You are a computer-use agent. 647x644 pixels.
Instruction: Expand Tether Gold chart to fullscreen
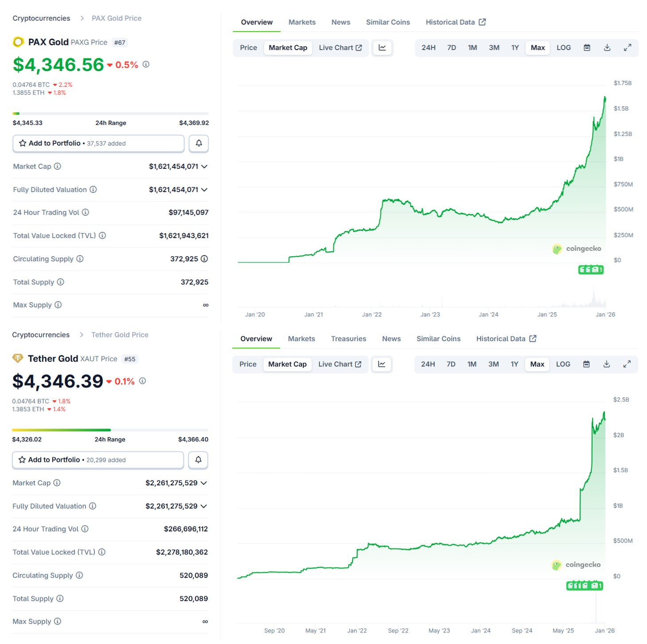[x=627, y=364]
